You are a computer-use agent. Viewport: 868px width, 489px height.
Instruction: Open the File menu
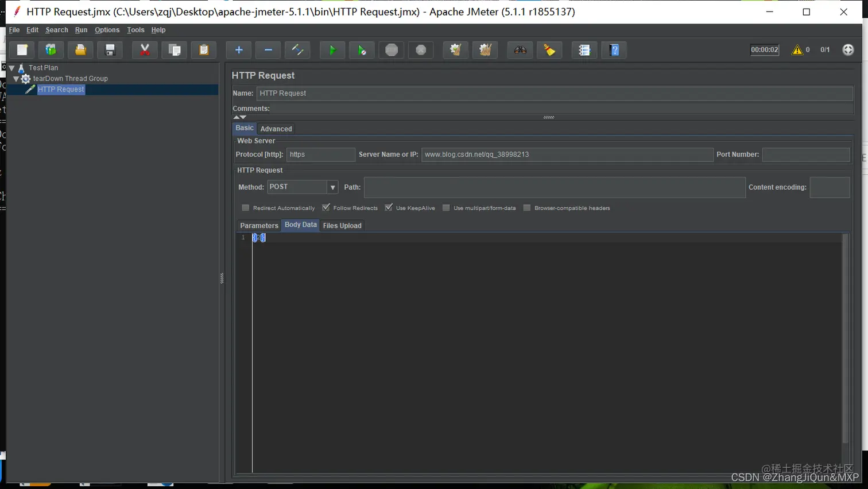pyautogui.click(x=14, y=30)
